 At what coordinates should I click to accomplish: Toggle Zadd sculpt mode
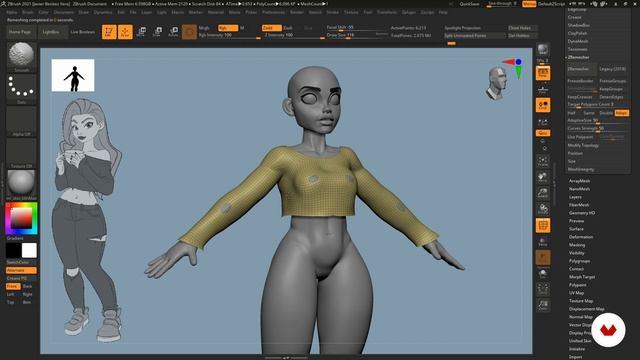(x=271, y=28)
